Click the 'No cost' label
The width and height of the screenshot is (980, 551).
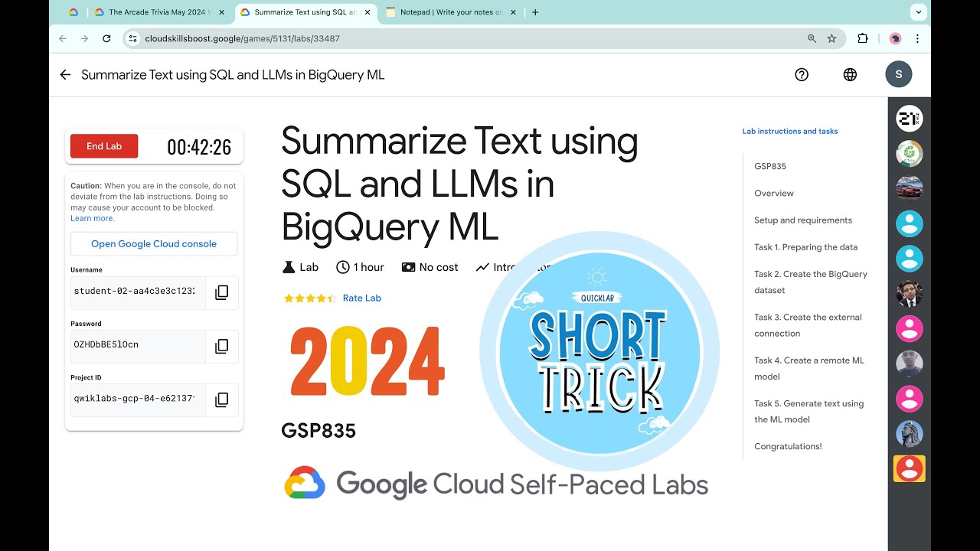tap(439, 267)
